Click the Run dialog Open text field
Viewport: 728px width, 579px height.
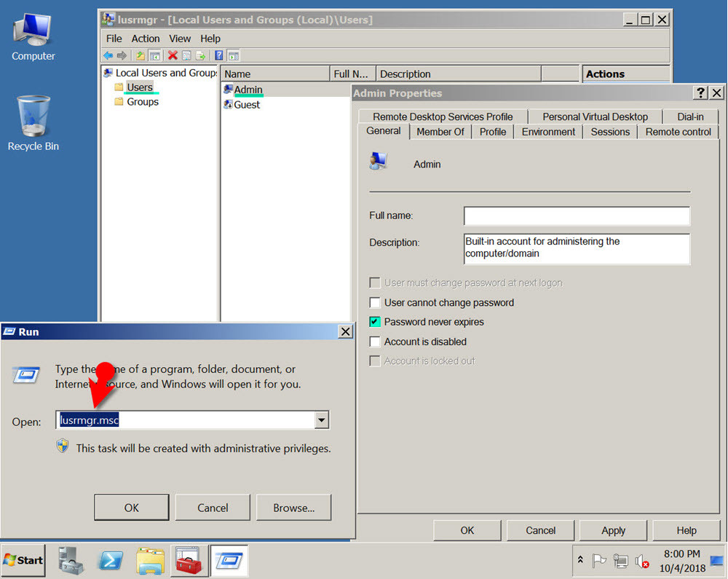tap(186, 420)
